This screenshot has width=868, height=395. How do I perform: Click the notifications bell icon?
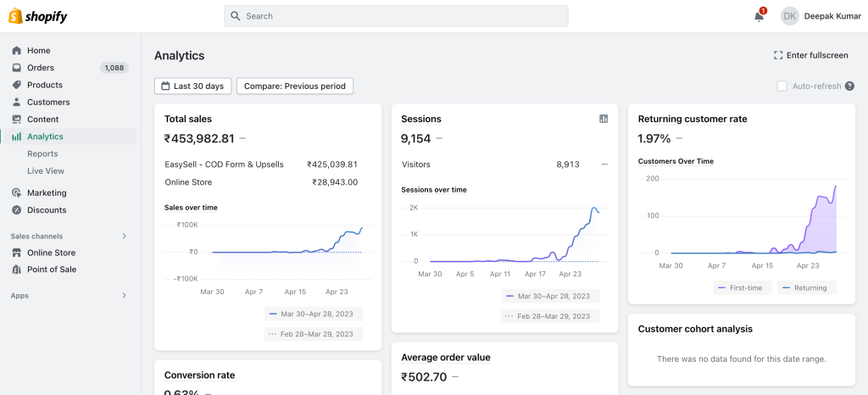[759, 16]
